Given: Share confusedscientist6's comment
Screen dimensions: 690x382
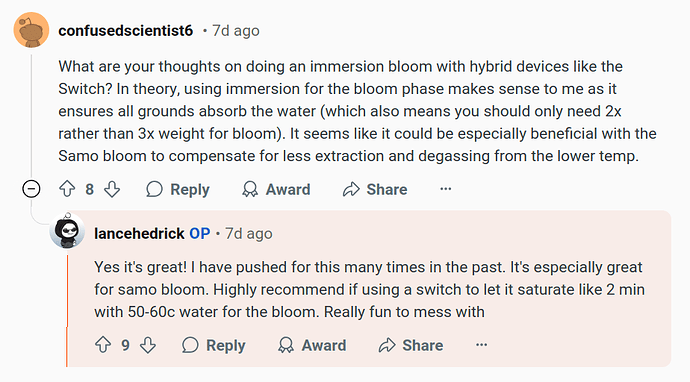Looking at the screenshot, I should (x=375, y=189).
